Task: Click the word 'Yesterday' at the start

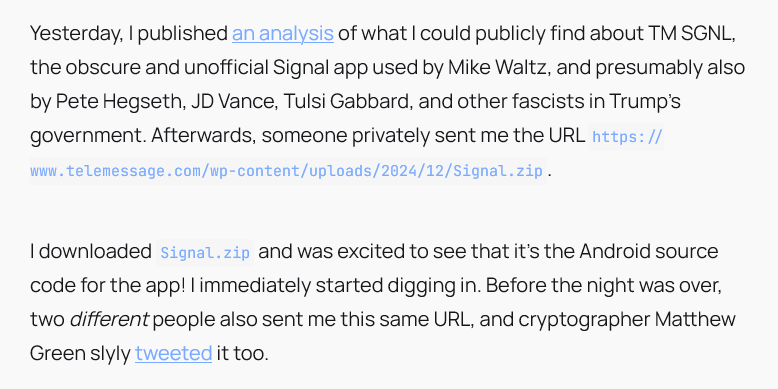Action: point(75,34)
